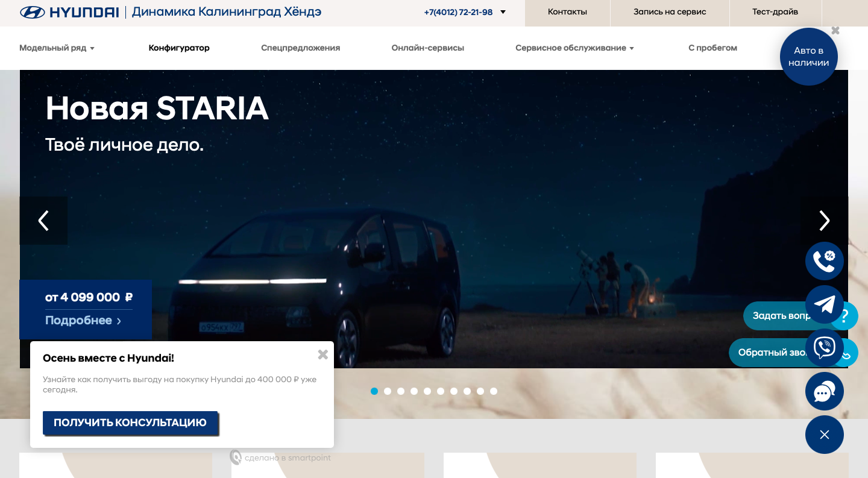The width and height of the screenshot is (868, 478).
Task: Open the live chat bubble icon
Action: click(x=824, y=392)
